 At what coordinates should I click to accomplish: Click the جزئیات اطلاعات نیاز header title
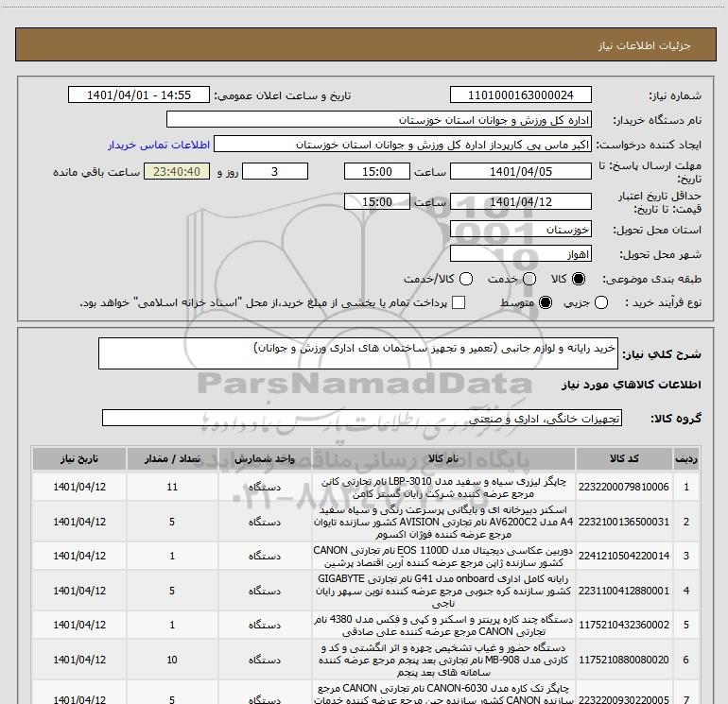(x=644, y=45)
